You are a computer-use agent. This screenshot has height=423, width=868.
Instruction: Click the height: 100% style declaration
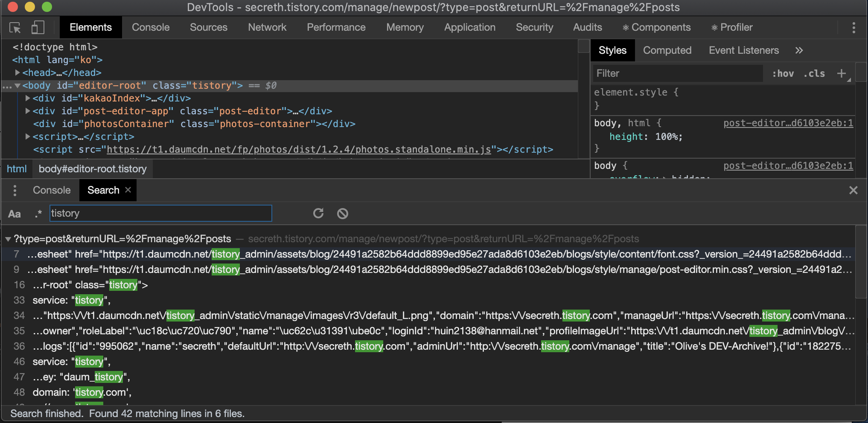(646, 137)
